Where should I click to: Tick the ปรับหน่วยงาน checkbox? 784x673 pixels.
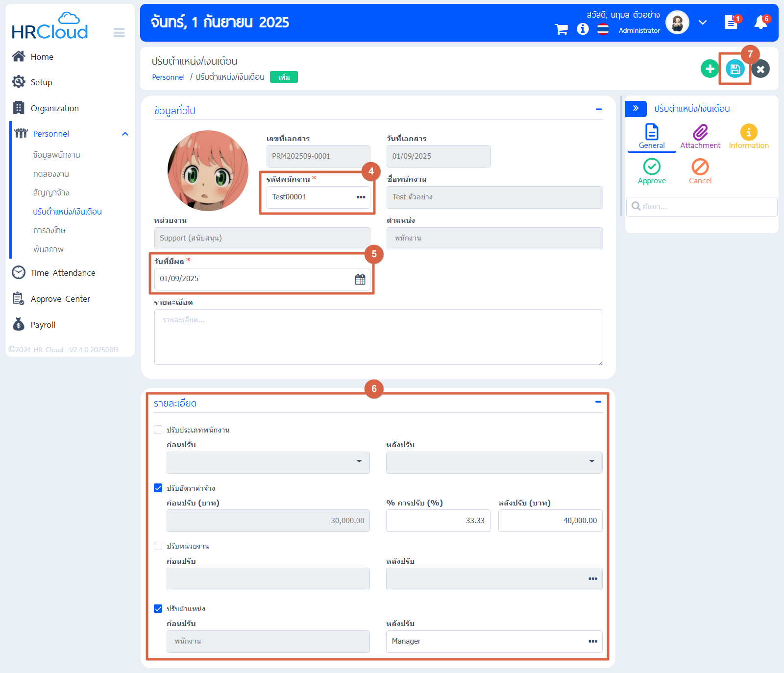tap(158, 546)
